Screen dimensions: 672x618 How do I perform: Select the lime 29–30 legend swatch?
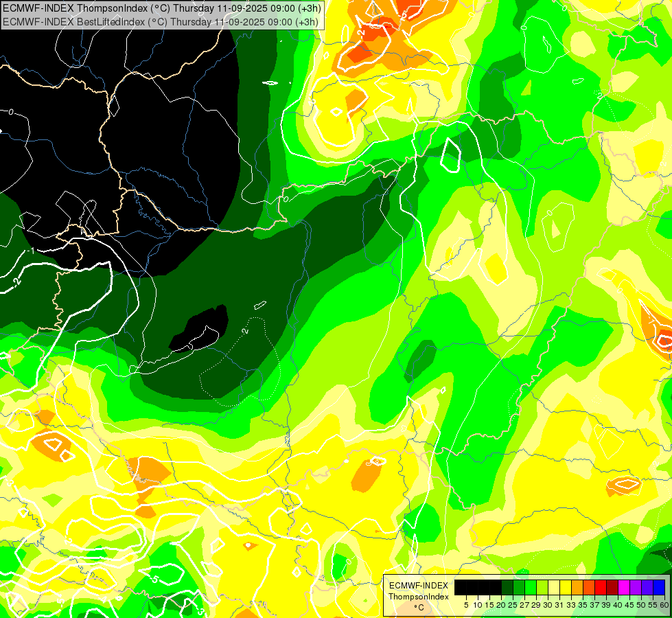(x=542, y=588)
